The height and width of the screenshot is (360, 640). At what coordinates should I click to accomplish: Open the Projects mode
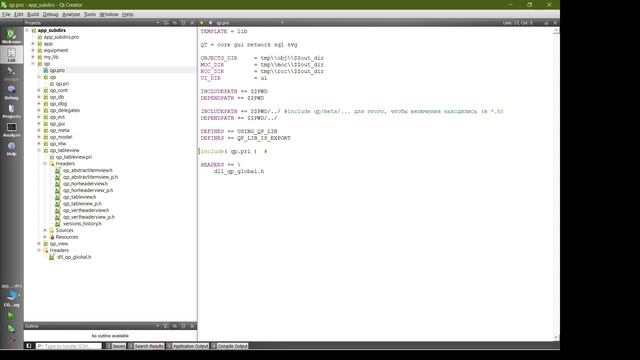(x=11, y=111)
